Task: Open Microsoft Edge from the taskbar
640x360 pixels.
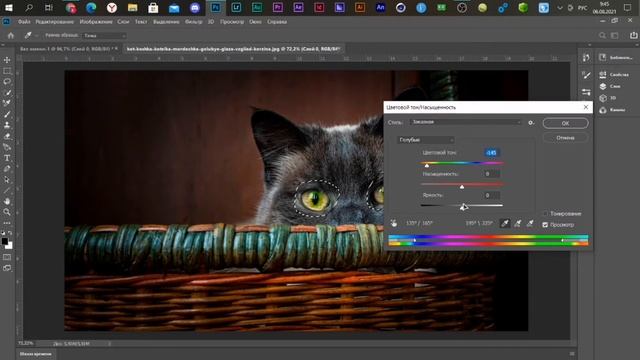Action: tap(91, 7)
